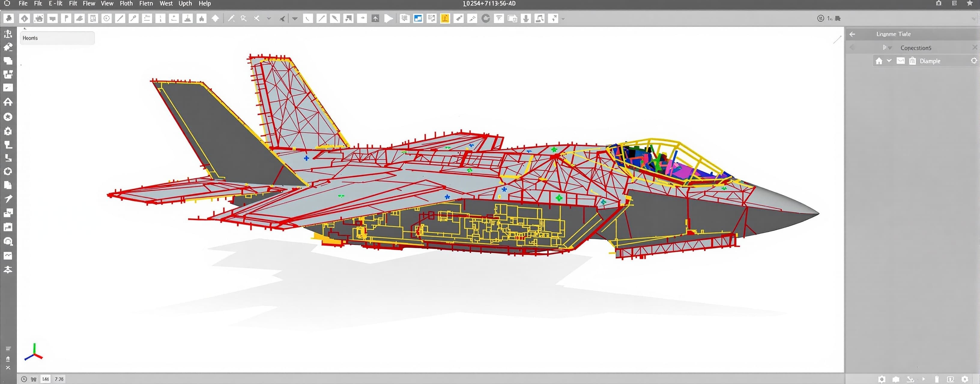Close the Conecstions section with its X
The image size is (980, 384).
point(975,47)
